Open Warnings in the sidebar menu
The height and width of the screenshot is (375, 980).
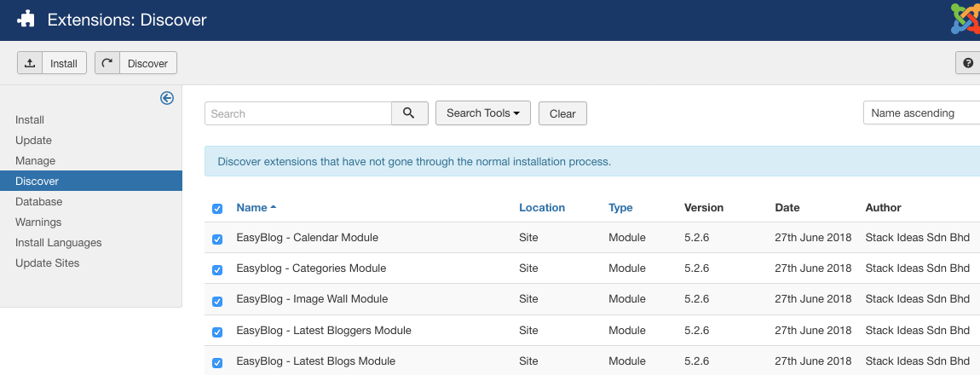click(38, 222)
